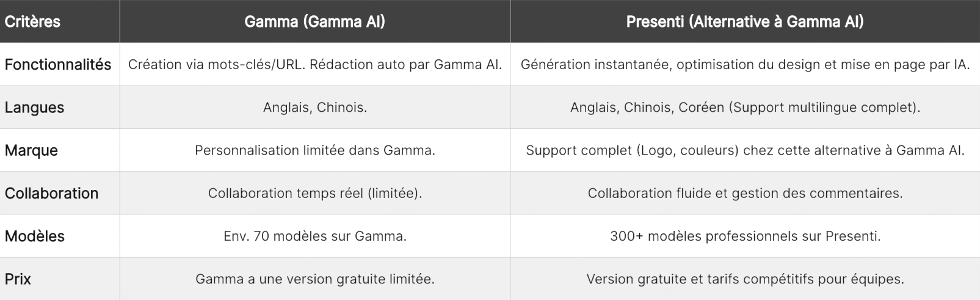
Task: Click the "Presenti (Alternative à Gamma AI)" header
Action: click(x=745, y=21)
